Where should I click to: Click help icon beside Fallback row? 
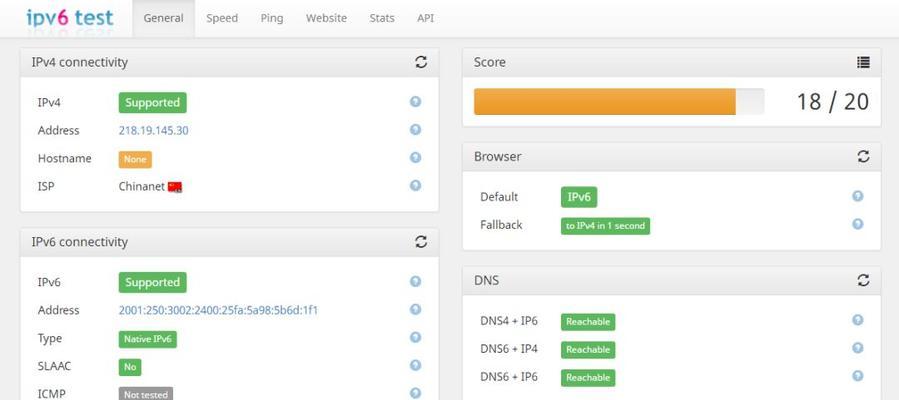click(858, 224)
